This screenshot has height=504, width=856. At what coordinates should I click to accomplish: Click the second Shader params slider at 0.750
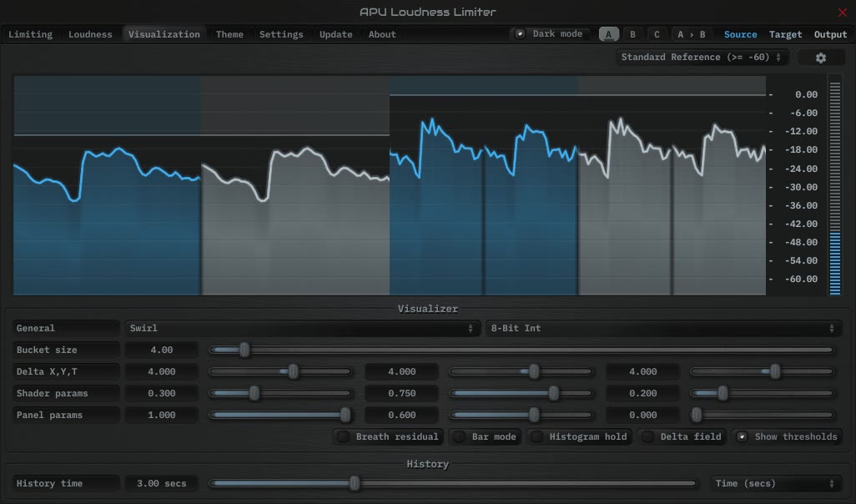coord(553,393)
